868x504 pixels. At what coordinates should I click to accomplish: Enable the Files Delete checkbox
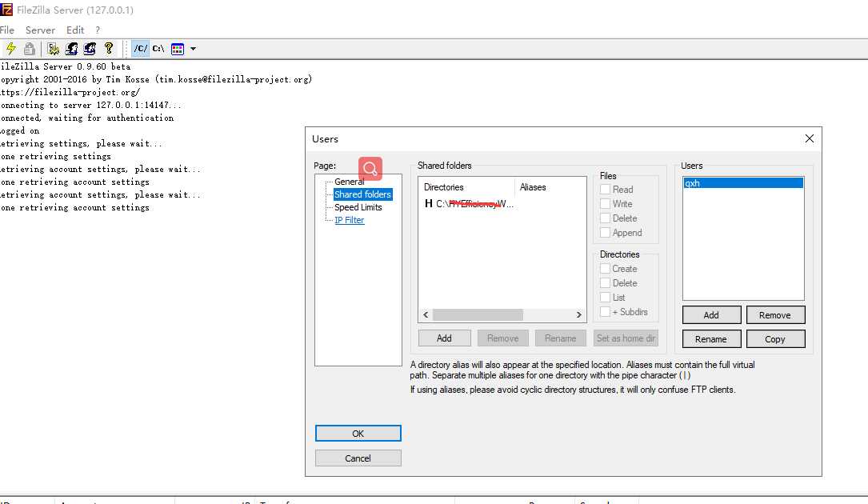click(605, 218)
